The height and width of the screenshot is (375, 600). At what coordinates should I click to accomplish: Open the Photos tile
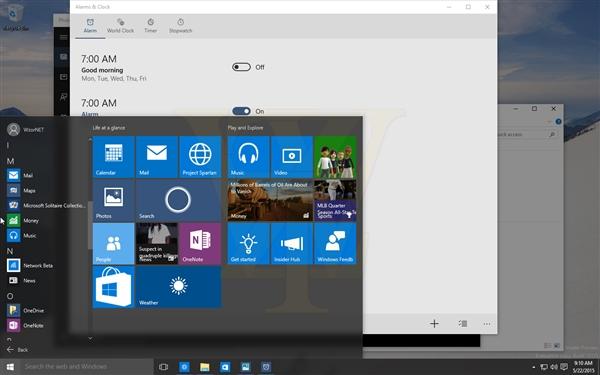[114, 201]
